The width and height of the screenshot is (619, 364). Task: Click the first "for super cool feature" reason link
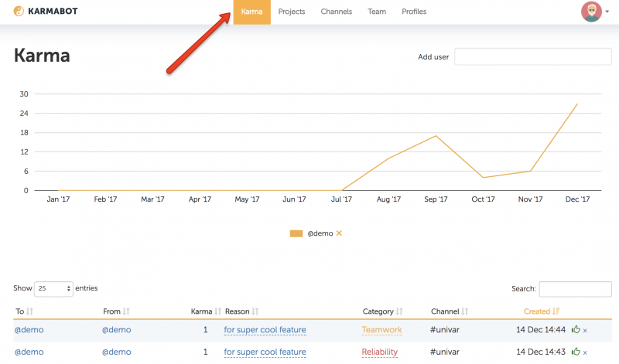pyautogui.click(x=265, y=330)
